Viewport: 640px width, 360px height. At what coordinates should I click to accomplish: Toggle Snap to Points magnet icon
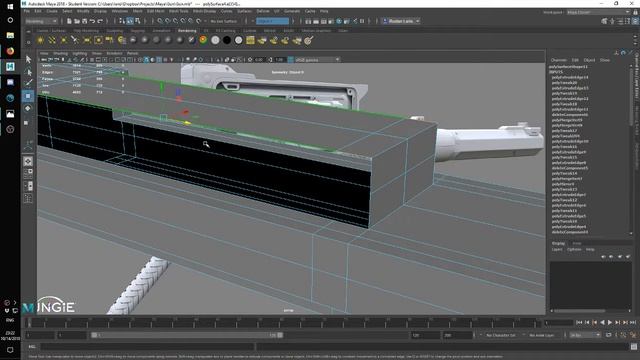click(x=176, y=21)
